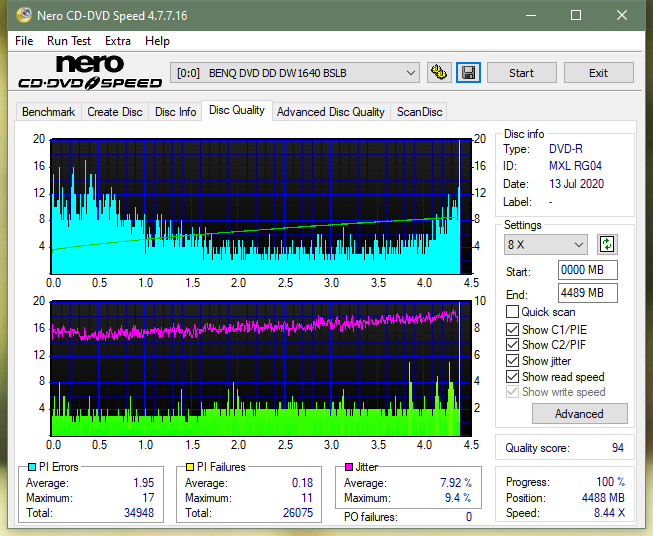Open the Run Test menu
653x536 pixels.
pyautogui.click(x=69, y=41)
